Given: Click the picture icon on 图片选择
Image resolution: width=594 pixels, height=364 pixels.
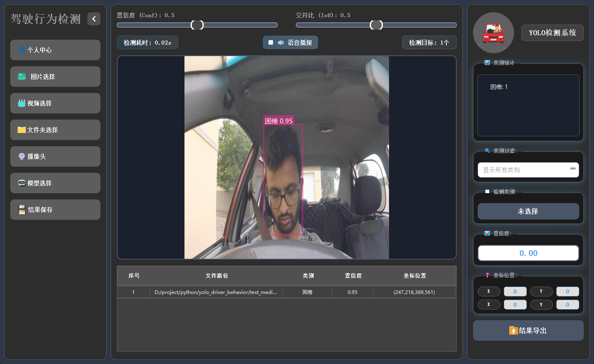Looking at the screenshot, I should point(22,77).
